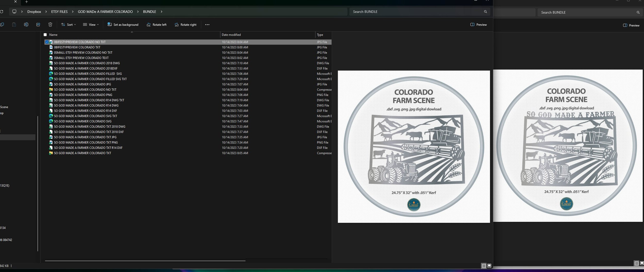Image resolution: width=644 pixels, height=272 pixels.
Task: Click the search magnifier in front window
Action: (485, 12)
